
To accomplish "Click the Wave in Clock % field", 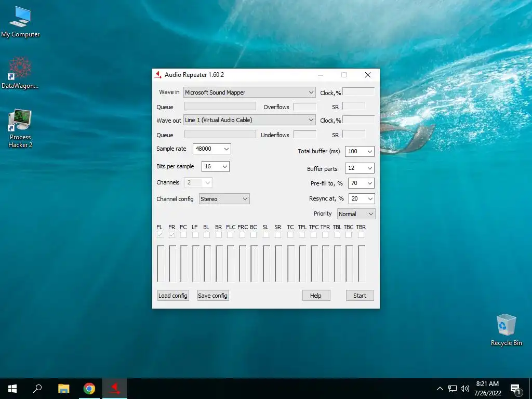I will pyautogui.click(x=358, y=91).
